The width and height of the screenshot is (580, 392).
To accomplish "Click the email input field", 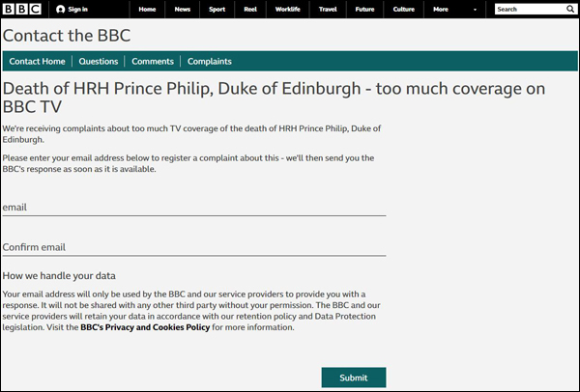I will point(194,208).
